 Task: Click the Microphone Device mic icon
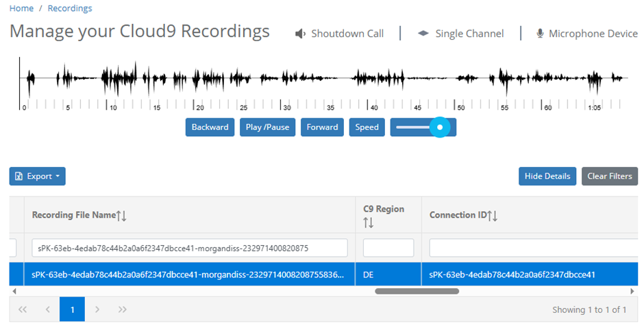tap(540, 34)
